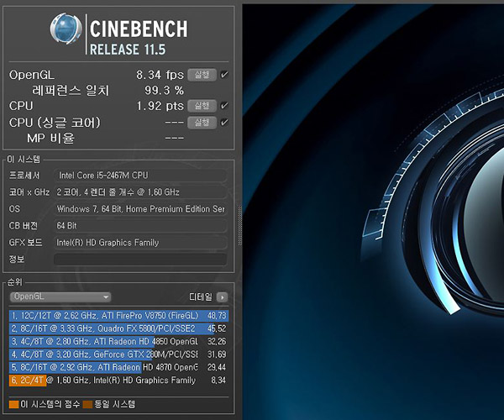Screen dimensions: 504x420
Task: Click the brown 동일 시스템 legend swatch
Action: [87, 404]
